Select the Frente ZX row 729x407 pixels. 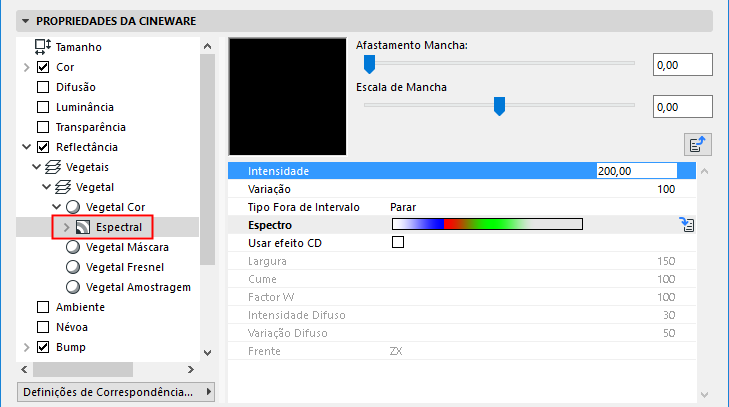[462, 351]
